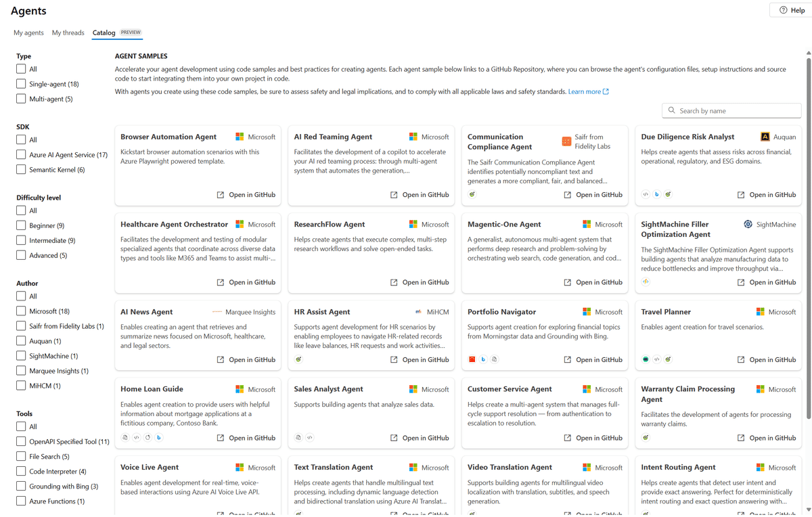The height and width of the screenshot is (517, 812).
Task: Click the Bing tool icon on Portfolio Navigator
Action: pyautogui.click(x=483, y=359)
